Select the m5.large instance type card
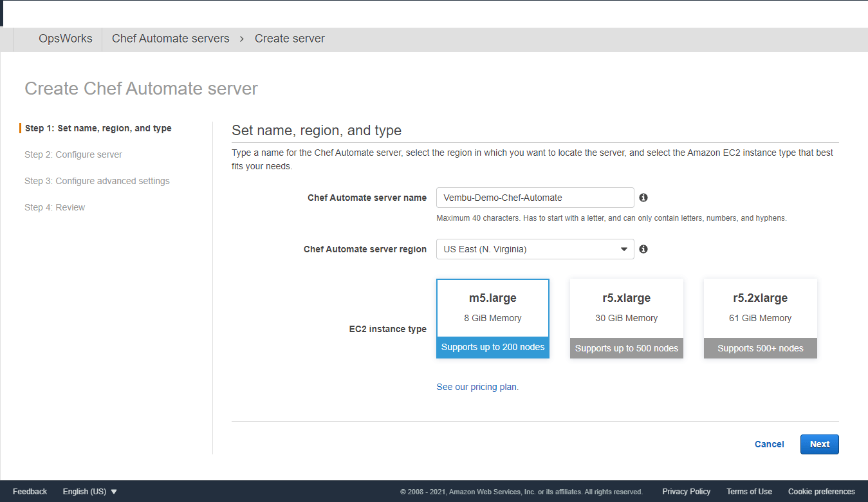 [x=493, y=319]
